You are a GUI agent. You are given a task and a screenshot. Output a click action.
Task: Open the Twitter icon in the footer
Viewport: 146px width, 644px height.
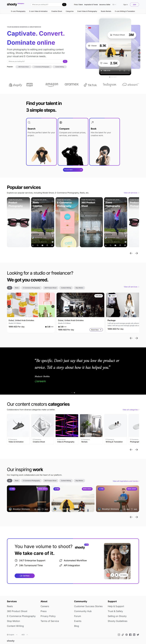coord(138,635)
